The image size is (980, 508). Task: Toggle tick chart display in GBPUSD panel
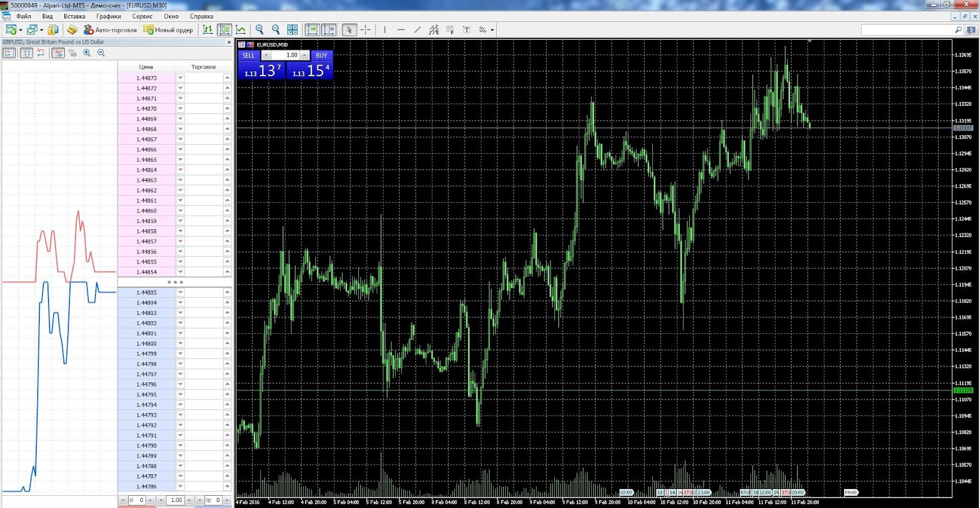(x=58, y=53)
